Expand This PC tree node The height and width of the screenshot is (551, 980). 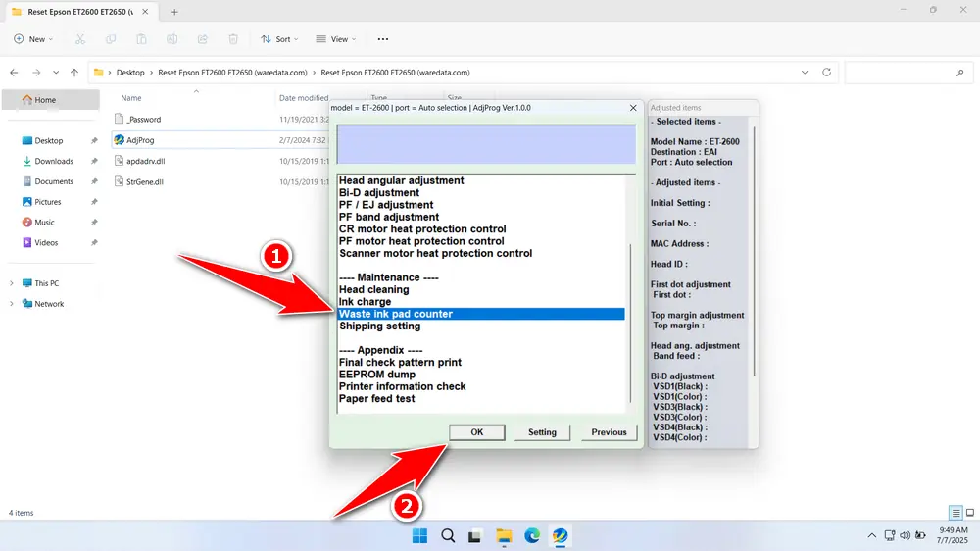click(11, 283)
